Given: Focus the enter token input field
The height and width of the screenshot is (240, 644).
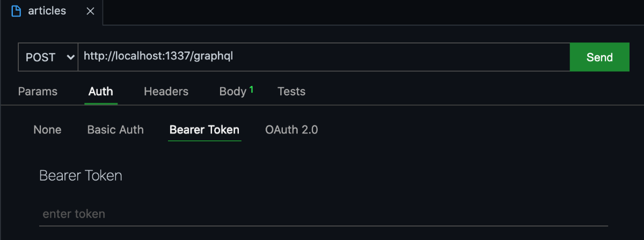Looking at the screenshot, I should click(x=324, y=214).
